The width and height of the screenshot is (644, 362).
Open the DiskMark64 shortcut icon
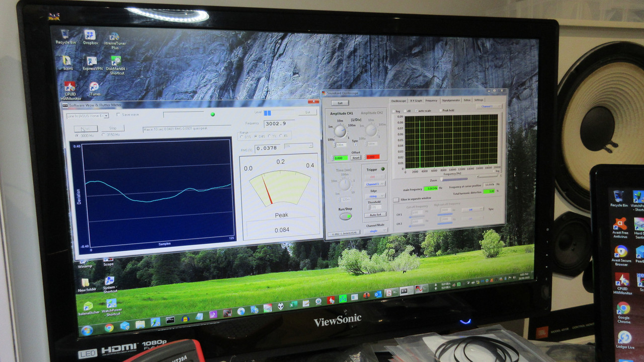(x=116, y=65)
